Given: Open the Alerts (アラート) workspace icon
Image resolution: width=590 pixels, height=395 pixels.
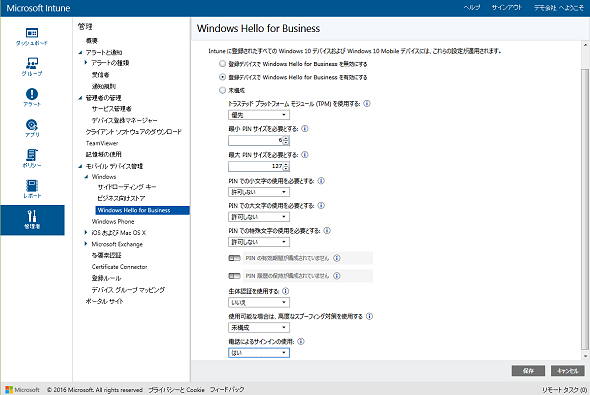Looking at the screenshot, I should (x=32, y=97).
